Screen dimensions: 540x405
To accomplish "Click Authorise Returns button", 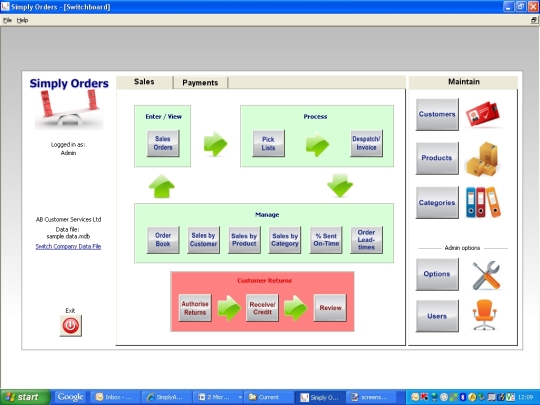I will tap(195, 308).
